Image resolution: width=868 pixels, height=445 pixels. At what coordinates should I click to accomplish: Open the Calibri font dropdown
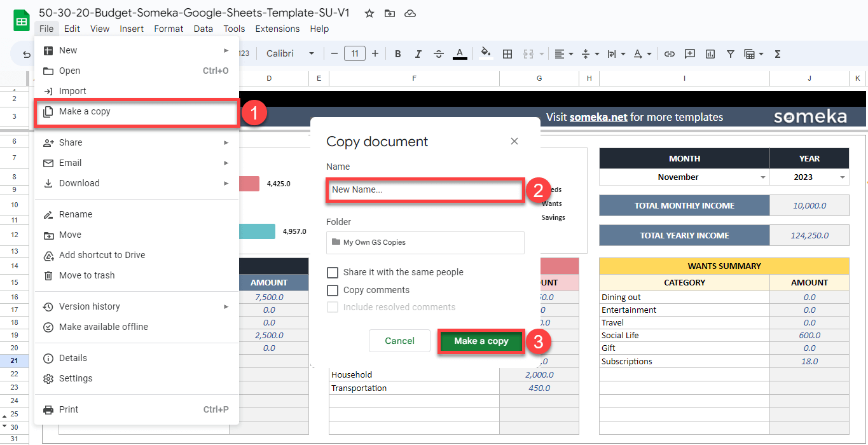tap(290, 53)
